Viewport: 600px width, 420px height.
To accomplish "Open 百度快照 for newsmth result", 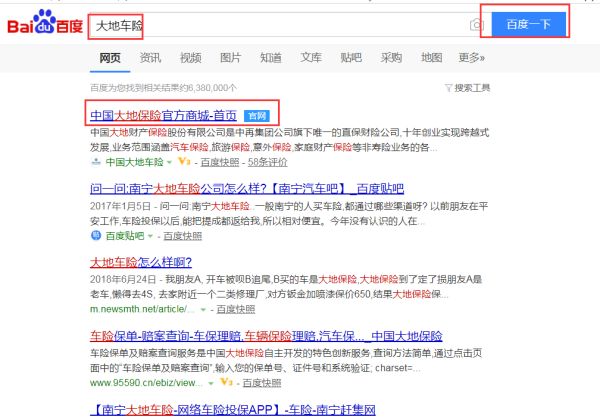I will 236,309.
